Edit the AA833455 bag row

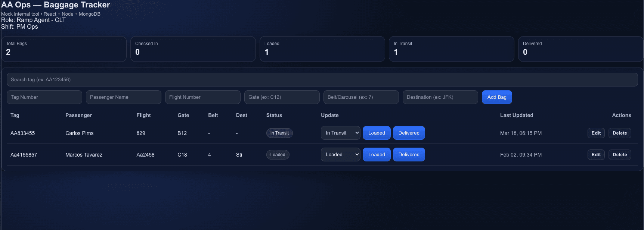coord(596,133)
